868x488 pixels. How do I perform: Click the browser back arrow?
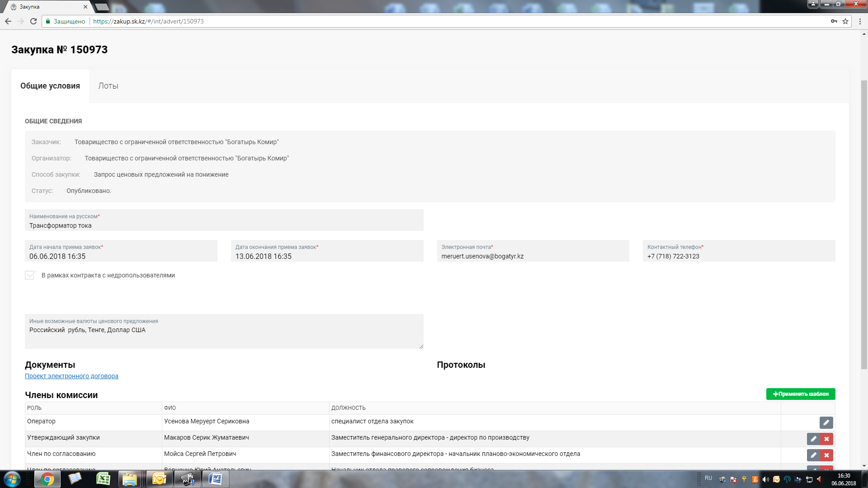(x=8, y=21)
